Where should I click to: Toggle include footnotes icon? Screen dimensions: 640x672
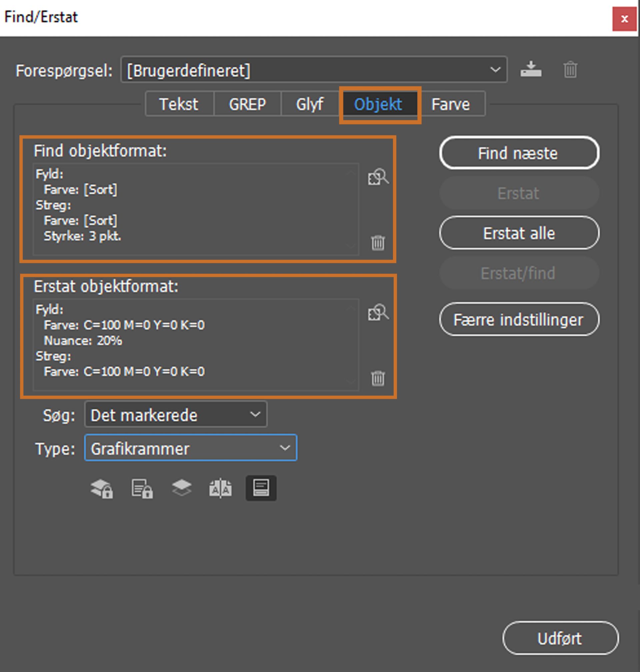(x=261, y=488)
